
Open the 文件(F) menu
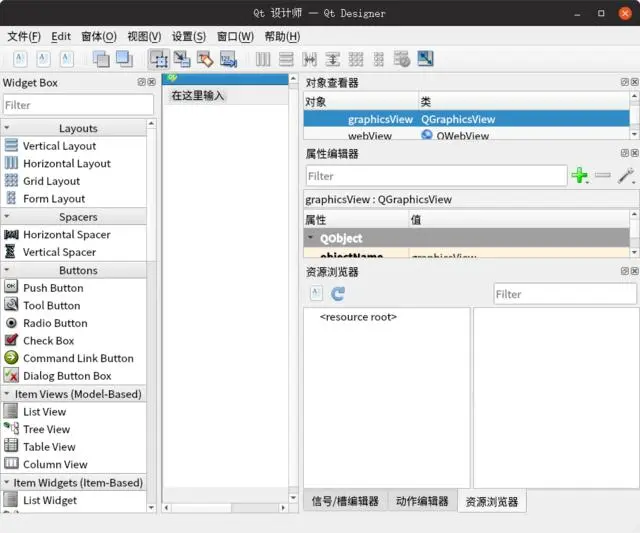point(24,37)
